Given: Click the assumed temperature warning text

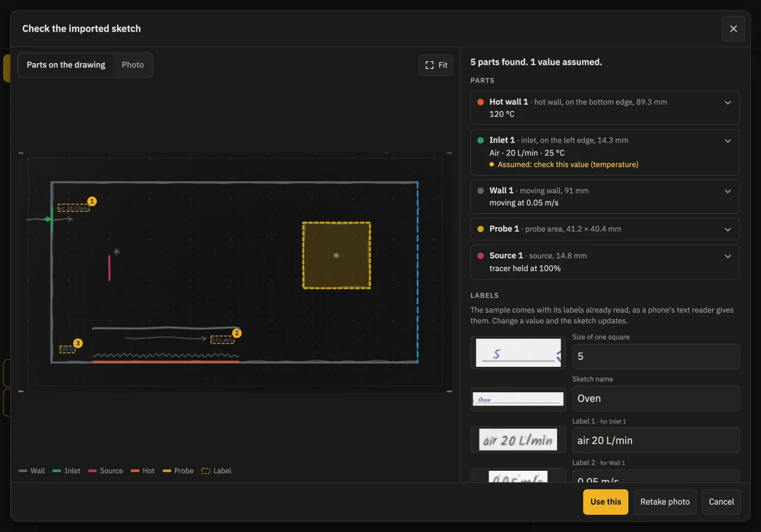Looking at the screenshot, I should (568, 165).
